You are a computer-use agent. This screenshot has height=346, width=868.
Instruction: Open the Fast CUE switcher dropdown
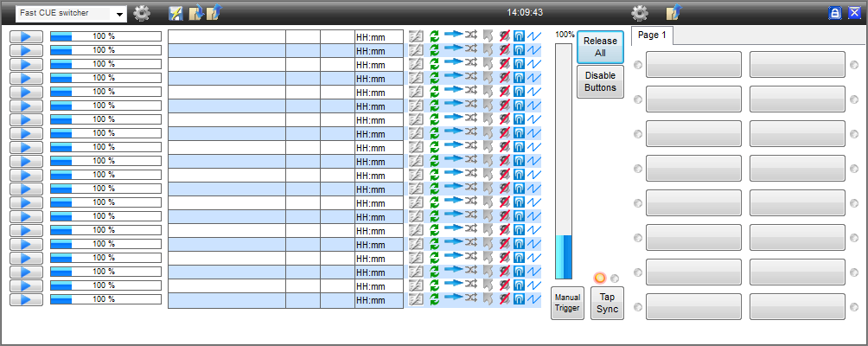click(x=72, y=13)
